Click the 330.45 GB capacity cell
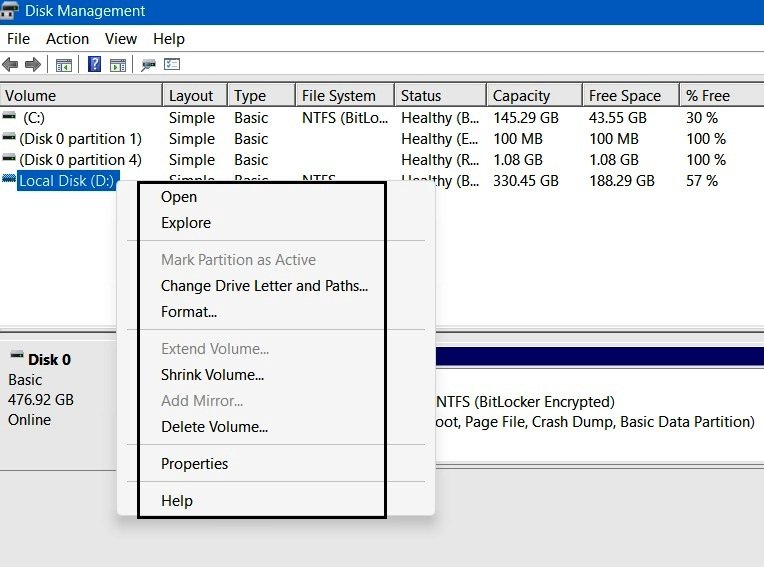 point(526,181)
